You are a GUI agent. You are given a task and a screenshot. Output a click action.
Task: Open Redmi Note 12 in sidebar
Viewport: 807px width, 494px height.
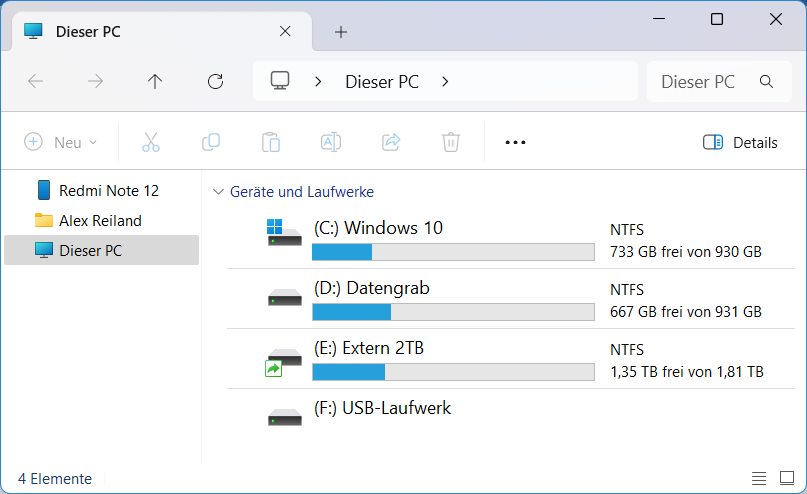click(x=108, y=190)
